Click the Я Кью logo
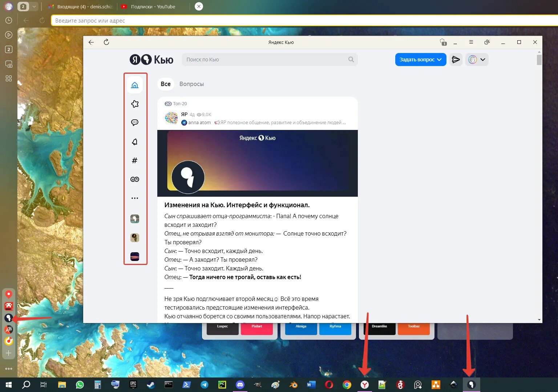Viewport: 558px width, 392px height. coord(151,60)
